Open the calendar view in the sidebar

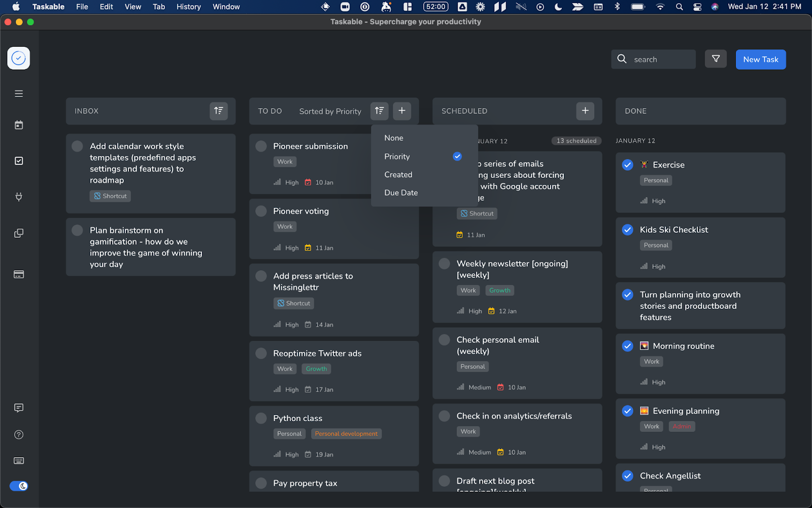19,124
